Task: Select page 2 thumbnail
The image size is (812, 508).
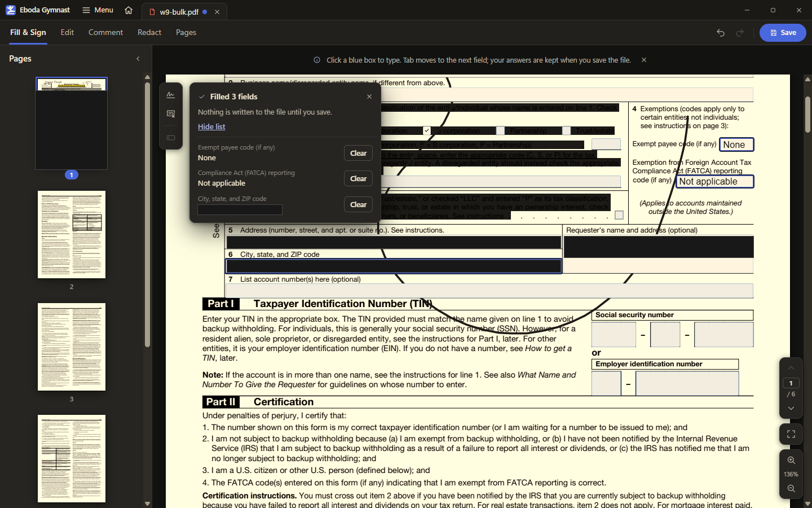Action: pyautogui.click(x=72, y=234)
